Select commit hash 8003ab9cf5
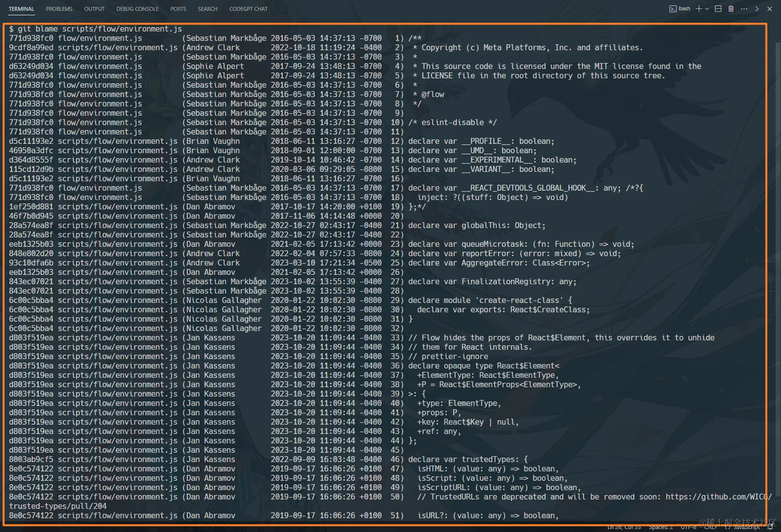The width and height of the screenshot is (781, 532). 31,460
